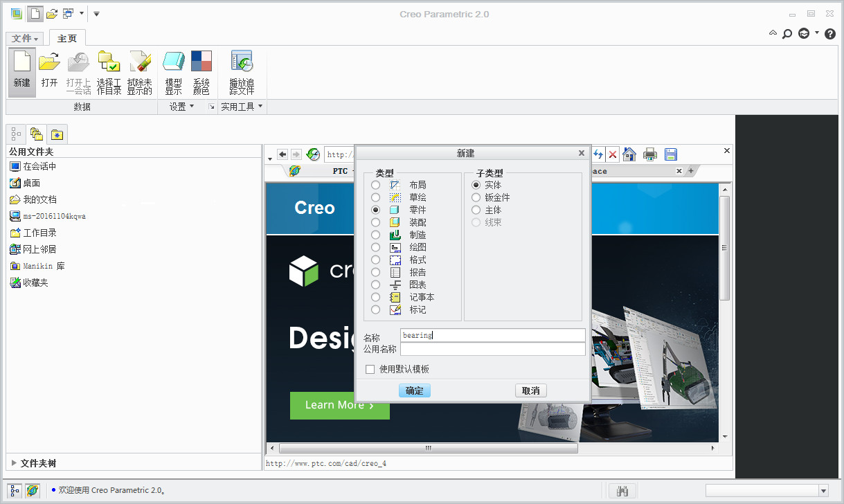Select 实体 solid subtype radio
Screen dimensions: 844x504
tap(476, 185)
